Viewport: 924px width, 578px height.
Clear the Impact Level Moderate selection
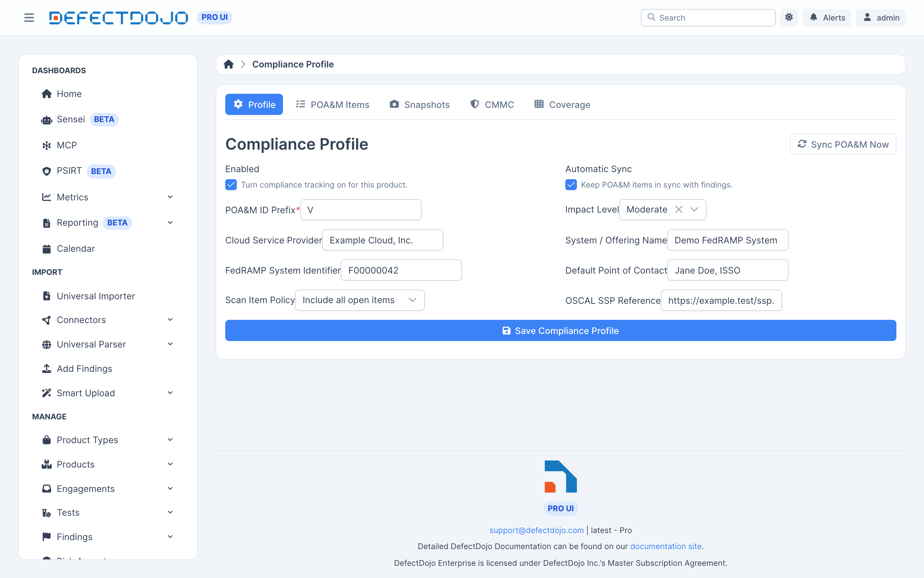pyautogui.click(x=679, y=209)
